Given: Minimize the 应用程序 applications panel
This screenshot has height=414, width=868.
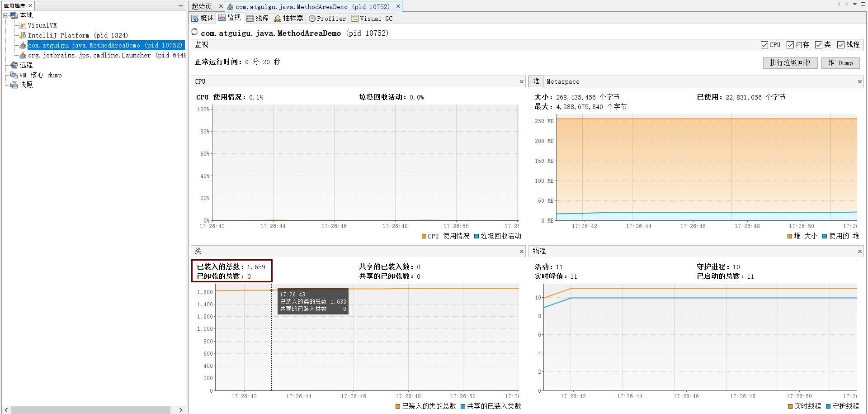Looking at the screenshot, I should click(x=181, y=6).
